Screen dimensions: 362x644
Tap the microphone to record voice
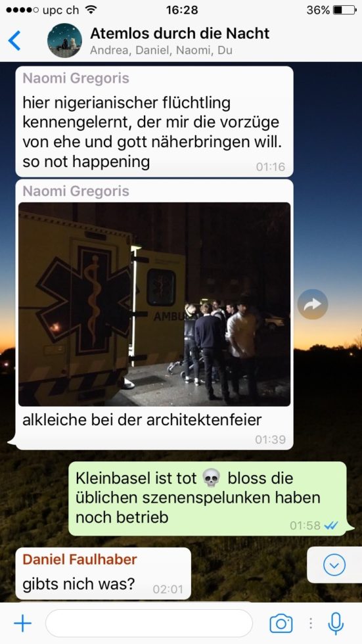pos(336,624)
